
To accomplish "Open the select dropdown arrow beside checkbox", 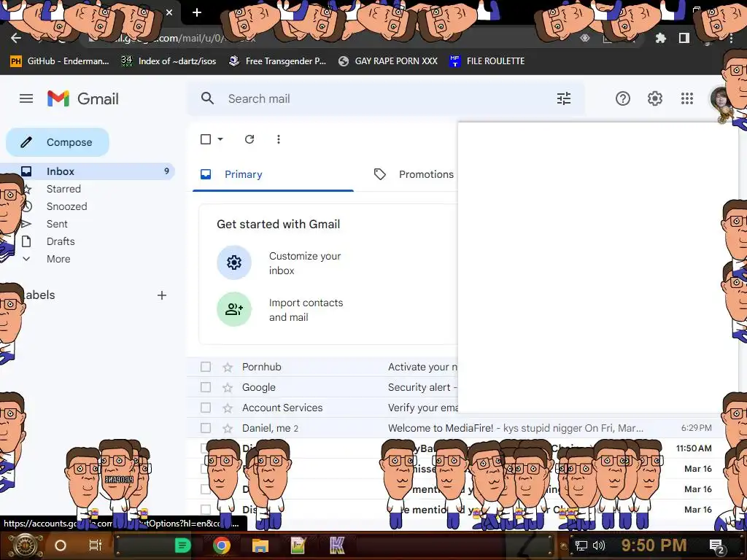I will [x=220, y=139].
